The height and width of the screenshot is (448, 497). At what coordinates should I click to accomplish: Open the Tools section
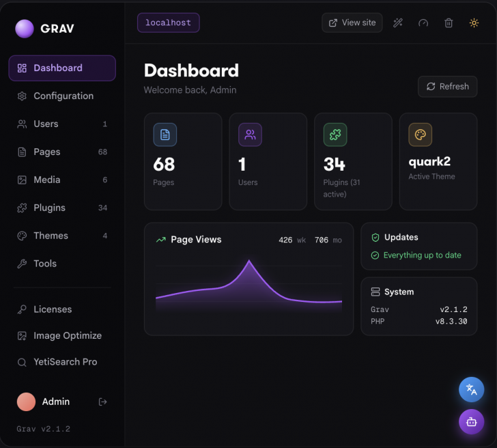tap(62, 264)
